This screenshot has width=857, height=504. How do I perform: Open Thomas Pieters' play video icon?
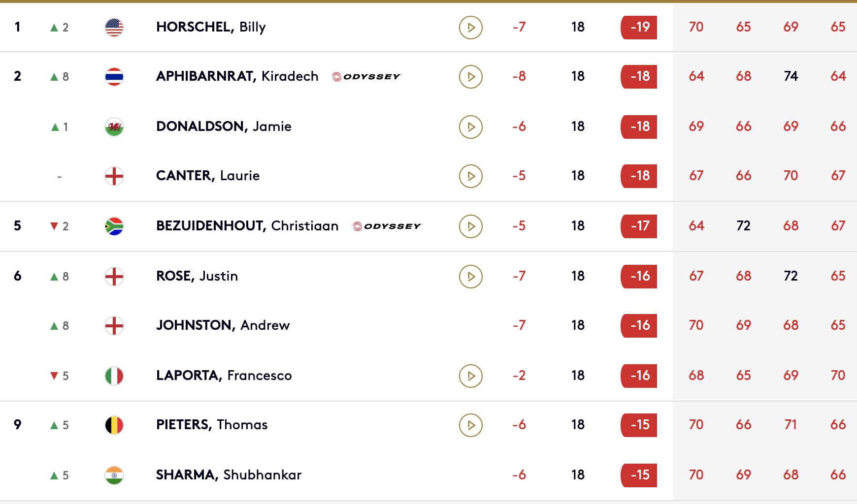(x=470, y=425)
